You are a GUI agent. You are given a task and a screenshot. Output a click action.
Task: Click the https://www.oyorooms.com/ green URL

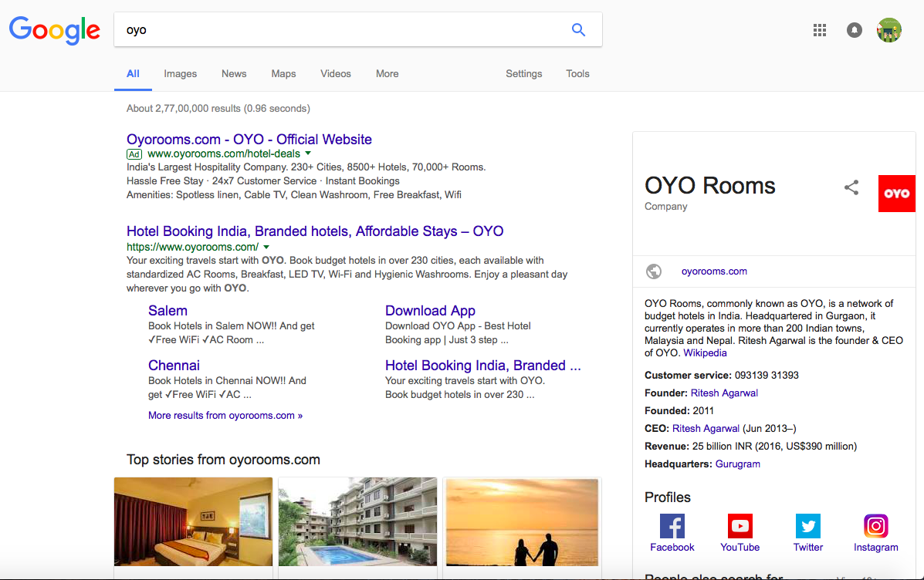click(x=193, y=248)
